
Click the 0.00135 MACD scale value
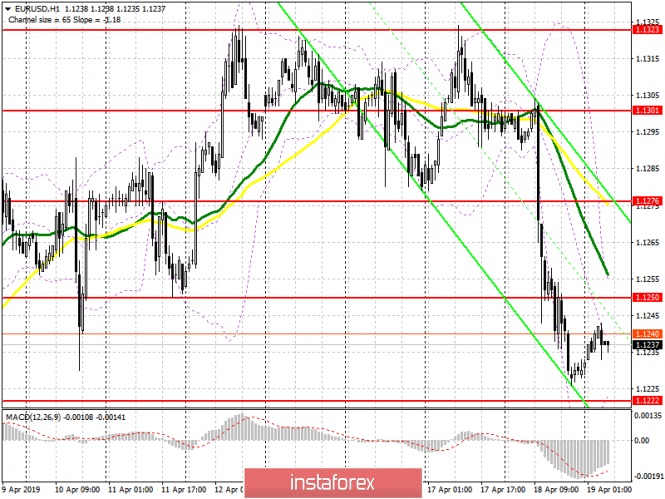point(648,415)
